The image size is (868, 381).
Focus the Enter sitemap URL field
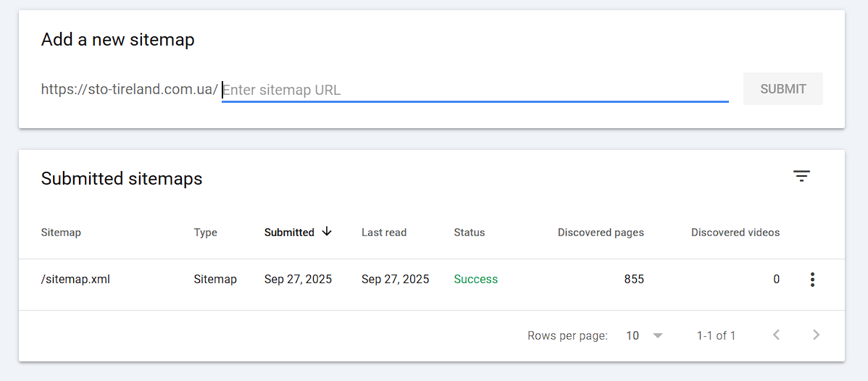pyautogui.click(x=475, y=90)
